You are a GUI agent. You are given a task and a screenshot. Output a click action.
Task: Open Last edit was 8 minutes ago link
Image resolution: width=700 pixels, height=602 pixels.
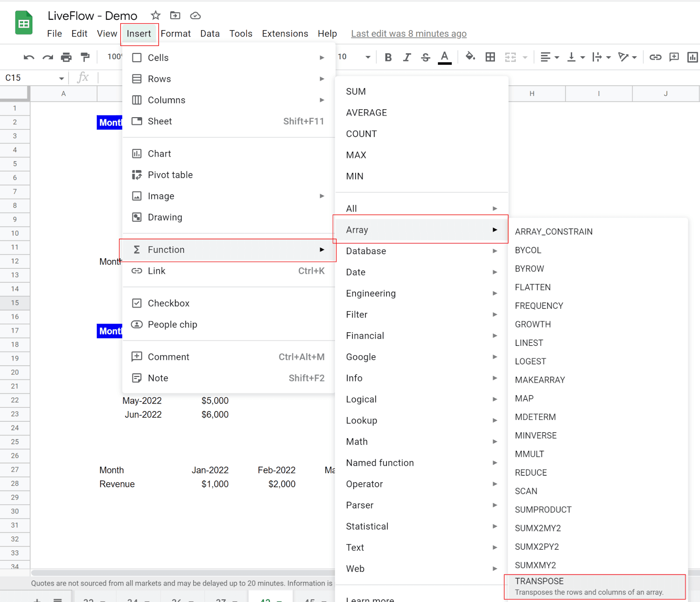(x=409, y=34)
